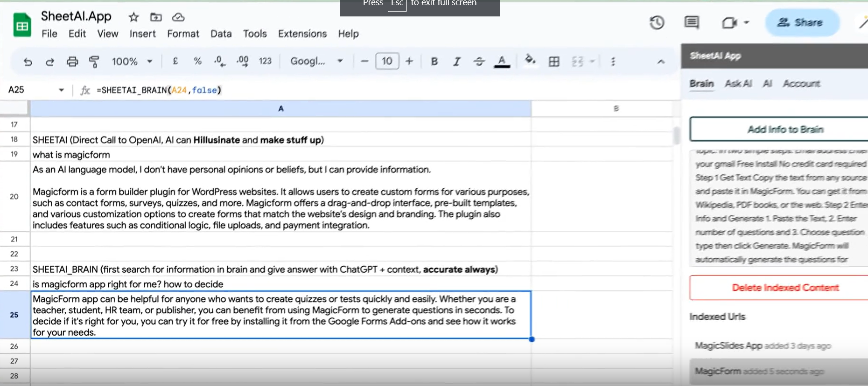
Task: Toggle bold formatting
Action: pyautogui.click(x=434, y=61)
